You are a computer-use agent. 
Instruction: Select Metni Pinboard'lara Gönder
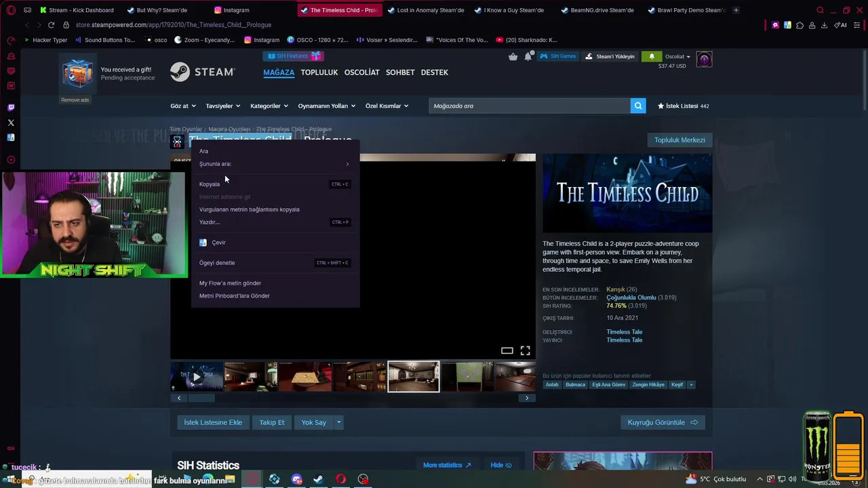pos(274,296)
